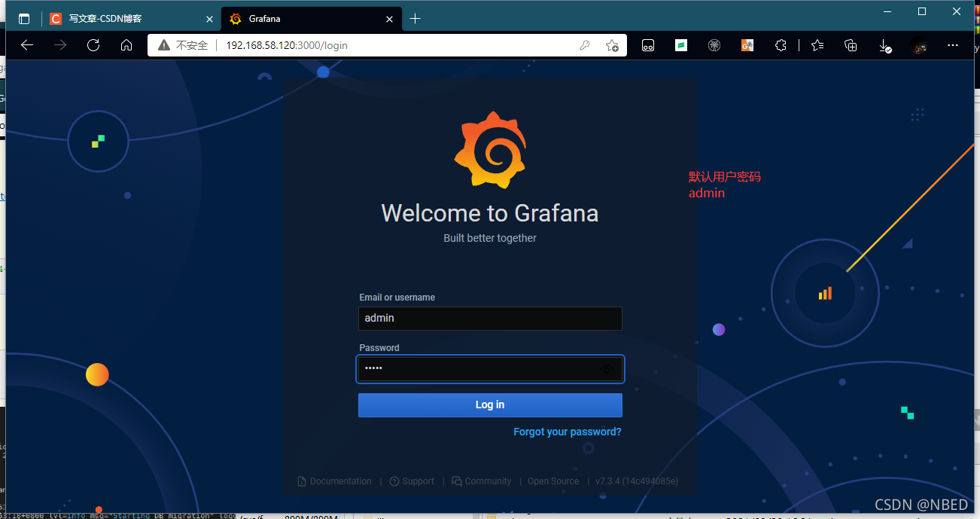Click the Log in button
Image resolution: width=980 pixels, height=519 pixels.
(490, 405)
